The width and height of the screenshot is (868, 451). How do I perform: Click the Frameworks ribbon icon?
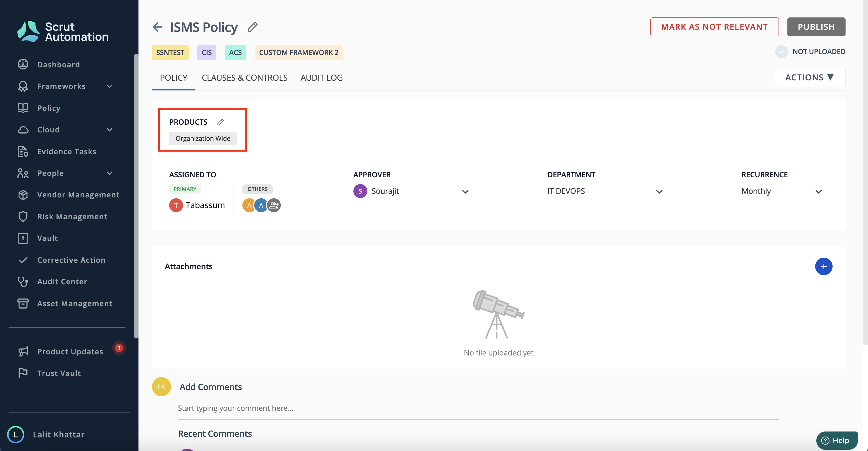click(x=23, y=86)
